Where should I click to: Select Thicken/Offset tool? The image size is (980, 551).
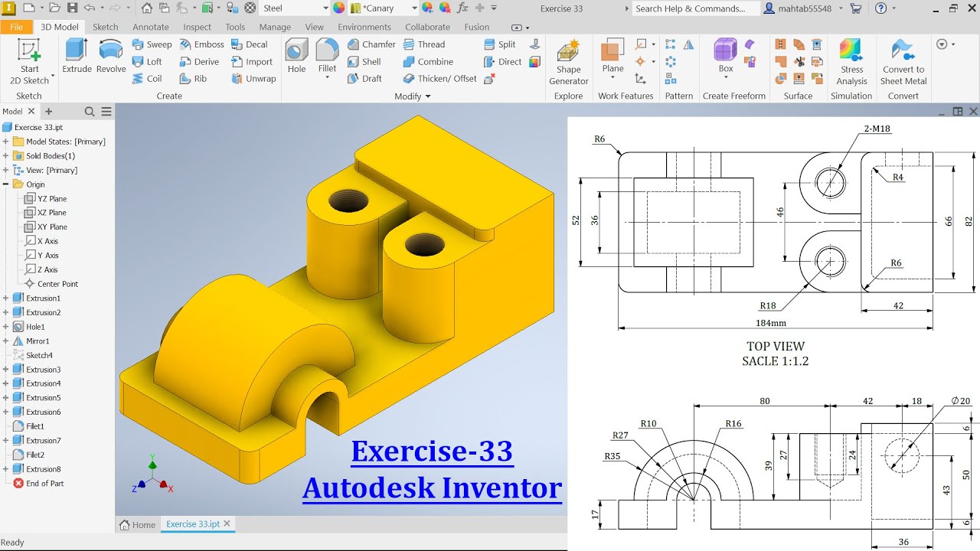pyautogui.click(x=439, y=78)
